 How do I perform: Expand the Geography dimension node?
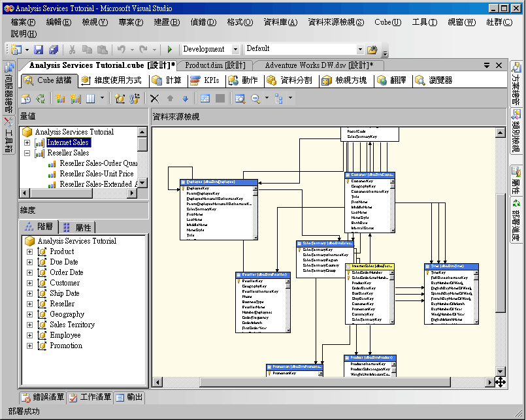click(x=30, y=315)
